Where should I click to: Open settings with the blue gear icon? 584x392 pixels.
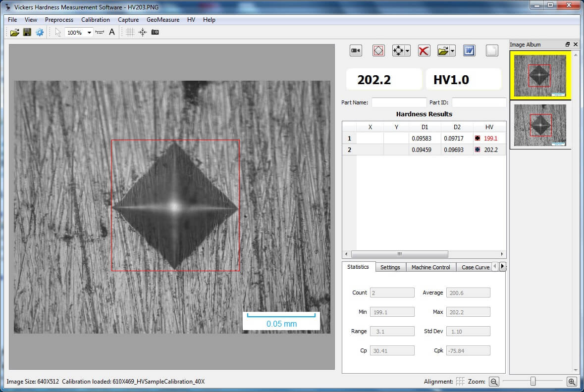point(40,32)
